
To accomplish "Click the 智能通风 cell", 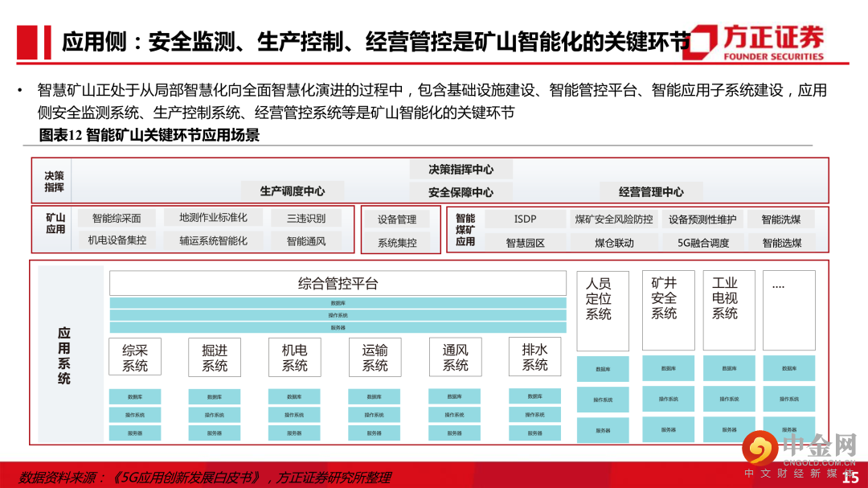I will pyautogui.click(x=306, y=241).
